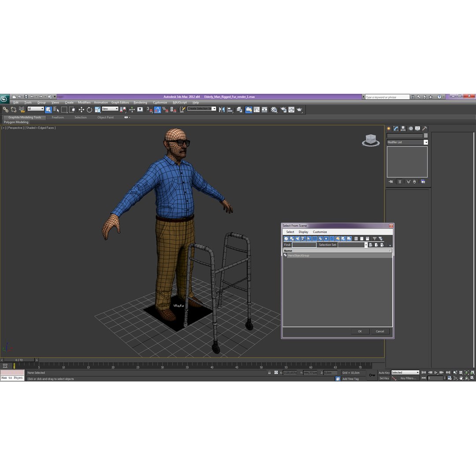The width and height of the screenshot is (476, 476).
Task: Open Render Setup dialog
Action: [283, 110]
